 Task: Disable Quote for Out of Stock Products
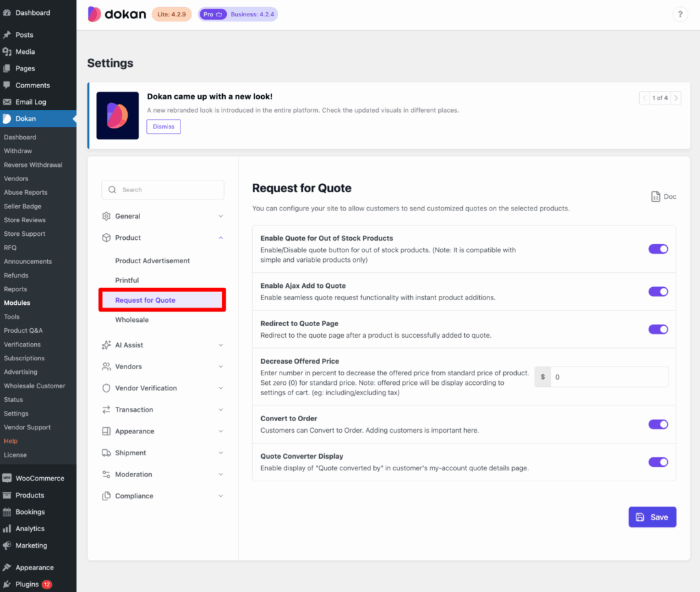point(658,249)
